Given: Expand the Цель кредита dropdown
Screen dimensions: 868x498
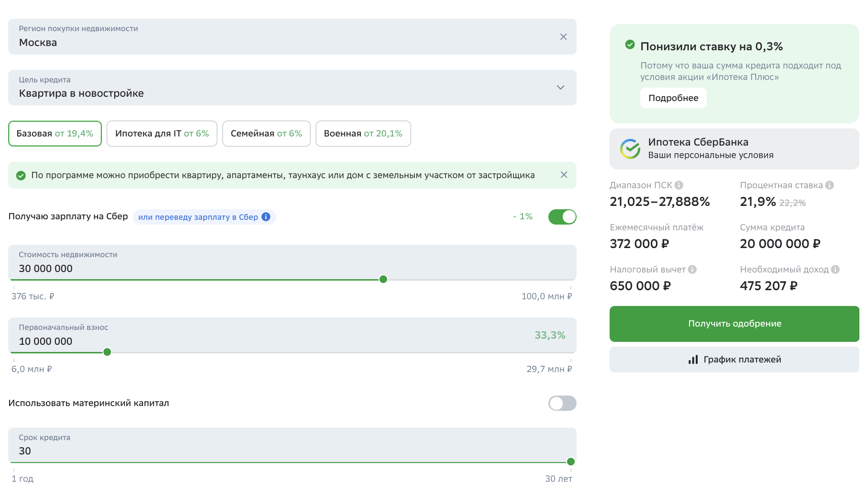Looking at the screenshot, I should (x=560, y=88).
